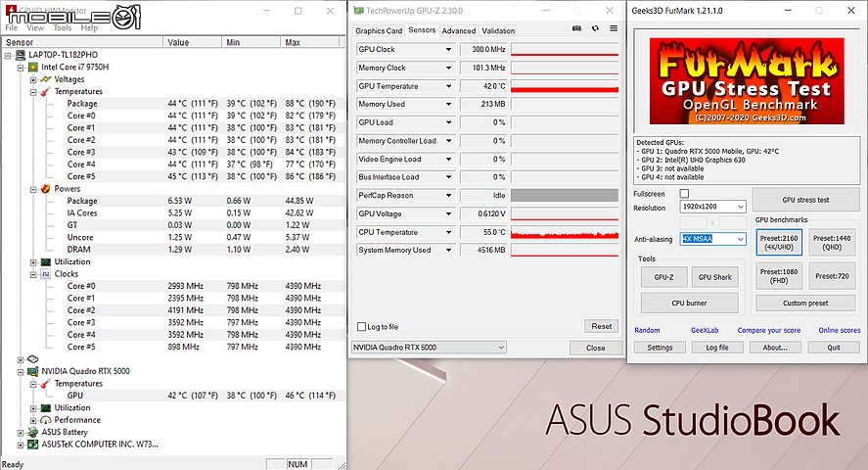Open the GeeXLab link
Screen dimensions: 868x470
(705, 330)
